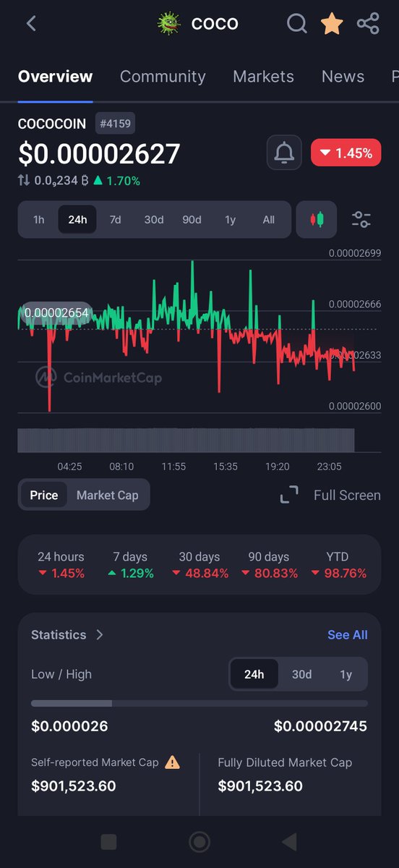Tap the 0.00002654 chart price label

[x=56, y=312]
